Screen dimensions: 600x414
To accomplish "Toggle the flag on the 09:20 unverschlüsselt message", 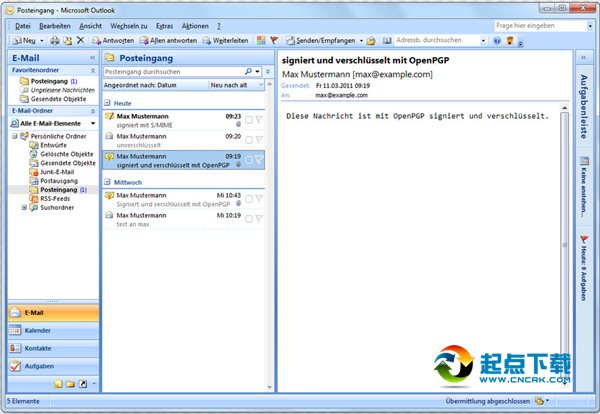I will tap(259, 140).
